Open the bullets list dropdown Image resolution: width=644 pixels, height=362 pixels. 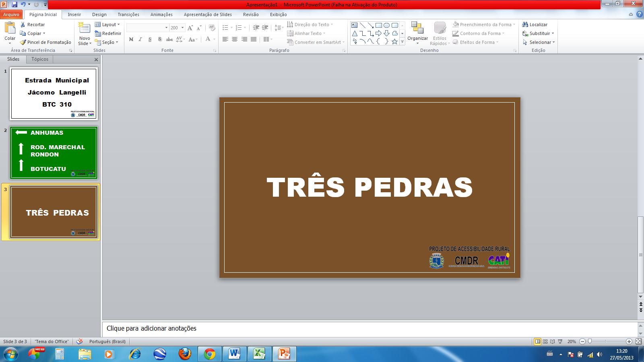pos(231,28)
